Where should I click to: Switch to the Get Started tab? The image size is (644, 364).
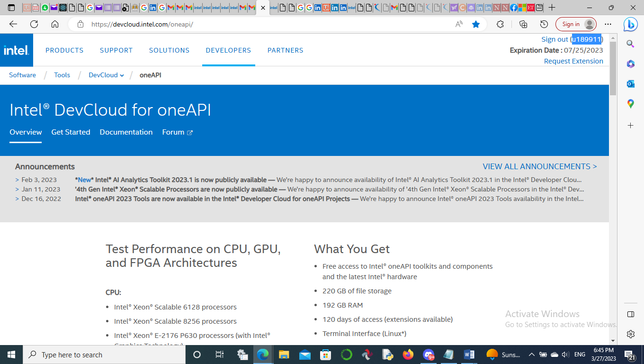[x=71, y=132]
